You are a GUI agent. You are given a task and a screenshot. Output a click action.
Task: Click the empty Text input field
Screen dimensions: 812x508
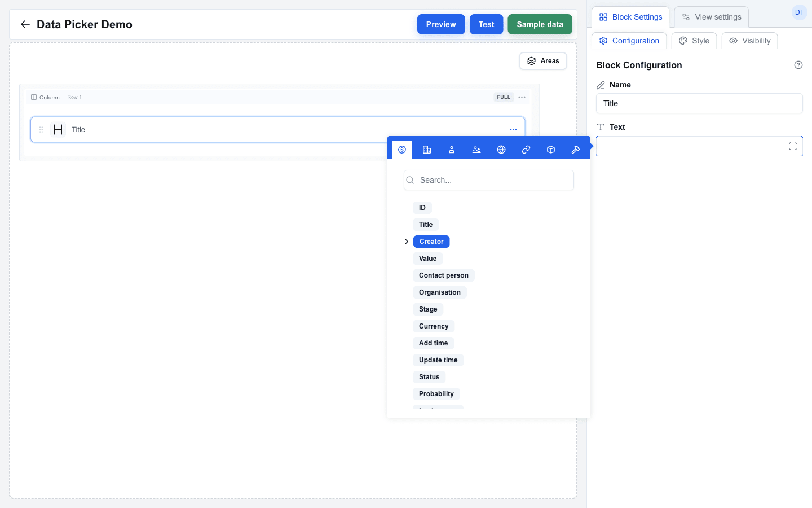pyautogui.click(x=699, y=146)
